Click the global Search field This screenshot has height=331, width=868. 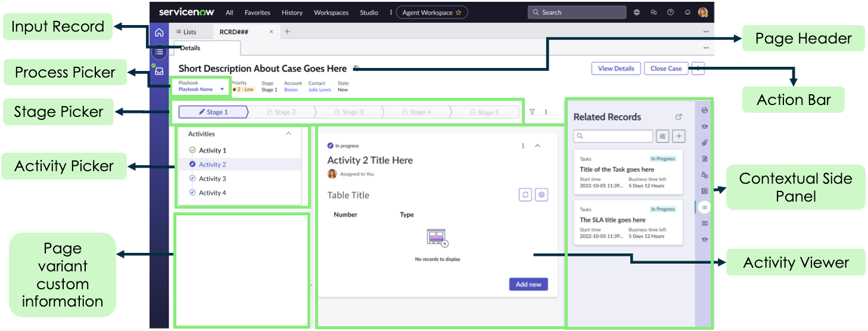[x=577, y=13]
